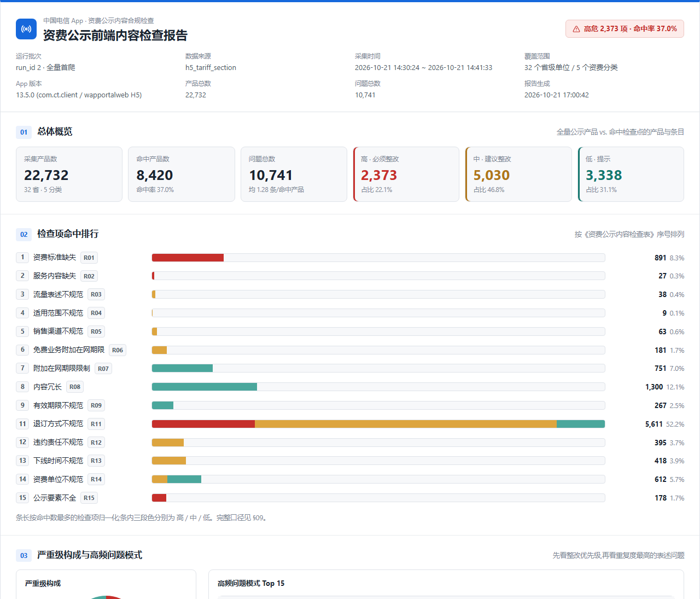700x599 pixels.
Task: Click the App version 13.5.0 text
Action: coord(79,95)
